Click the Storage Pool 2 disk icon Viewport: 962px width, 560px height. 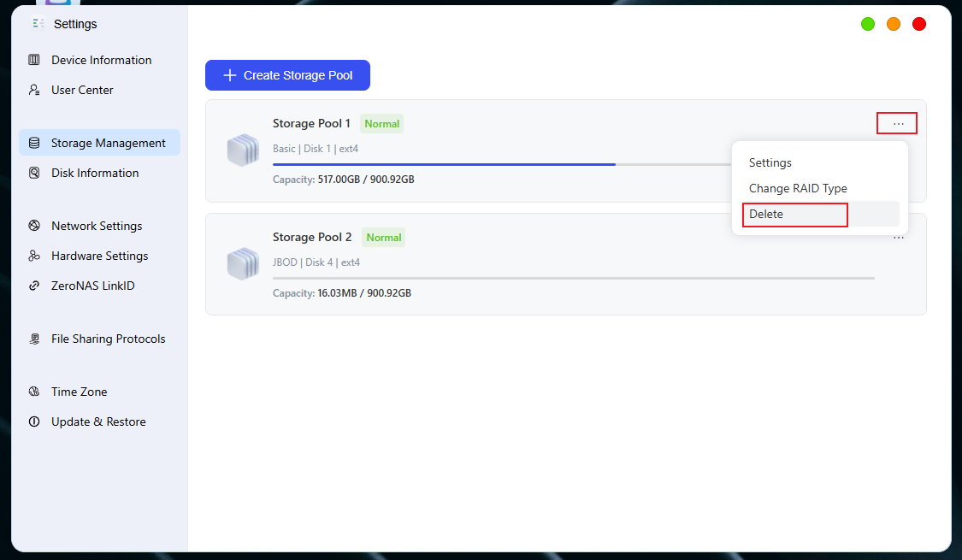[x=243, y=263]
